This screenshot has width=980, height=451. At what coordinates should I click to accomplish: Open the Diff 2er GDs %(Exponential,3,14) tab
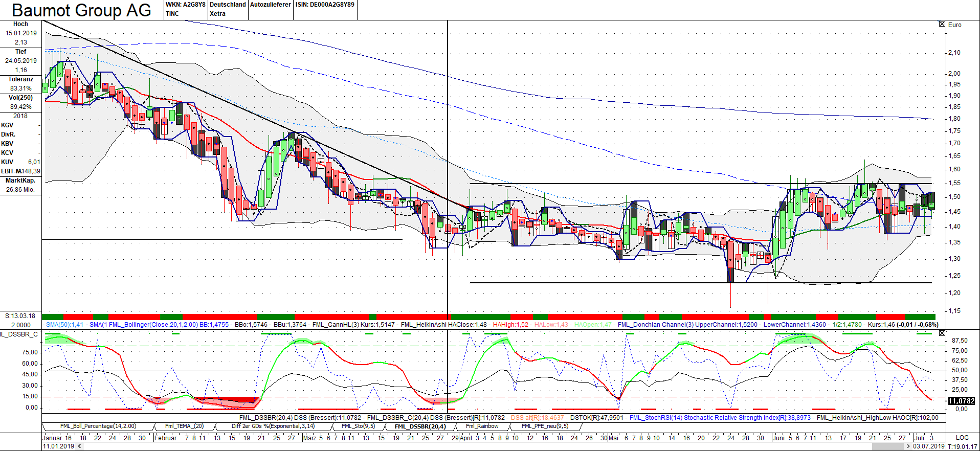[x=273, y=426]
